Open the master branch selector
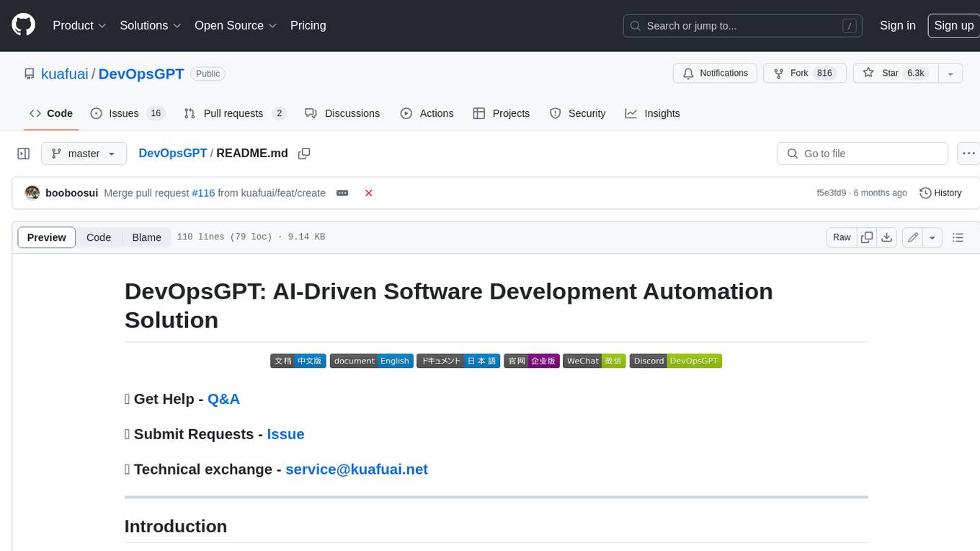Viewport: 980px width, 551px height. pos(84,154)
